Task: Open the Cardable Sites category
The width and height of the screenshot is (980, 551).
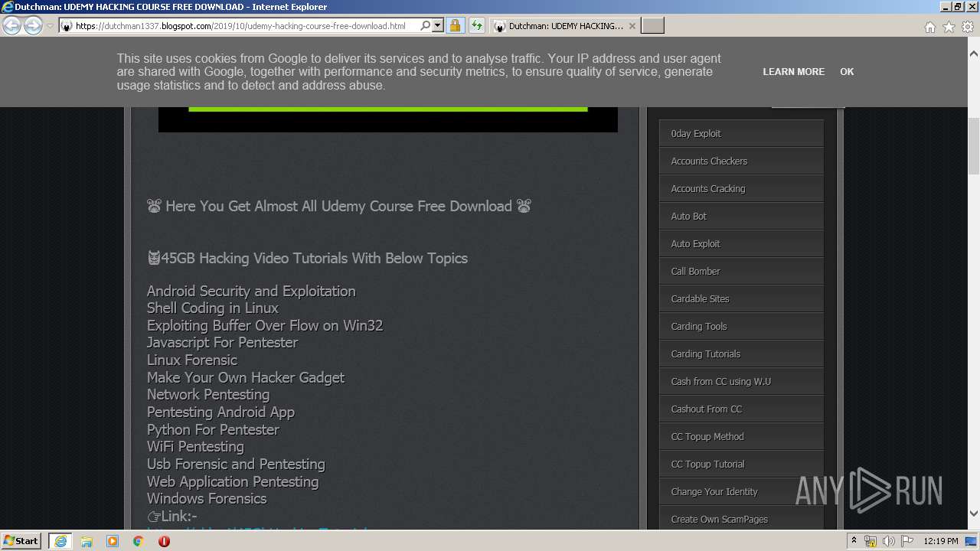Action: (x=741, y=298)
